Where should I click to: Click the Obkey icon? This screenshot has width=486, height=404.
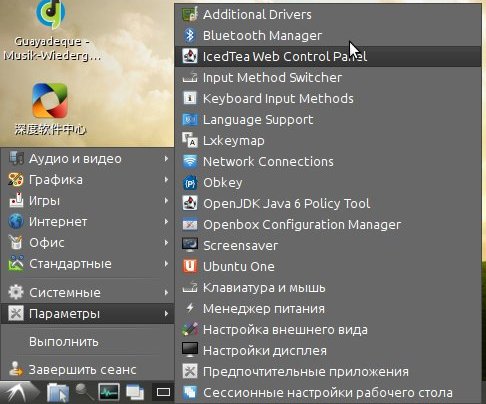(x=190, y=183)
